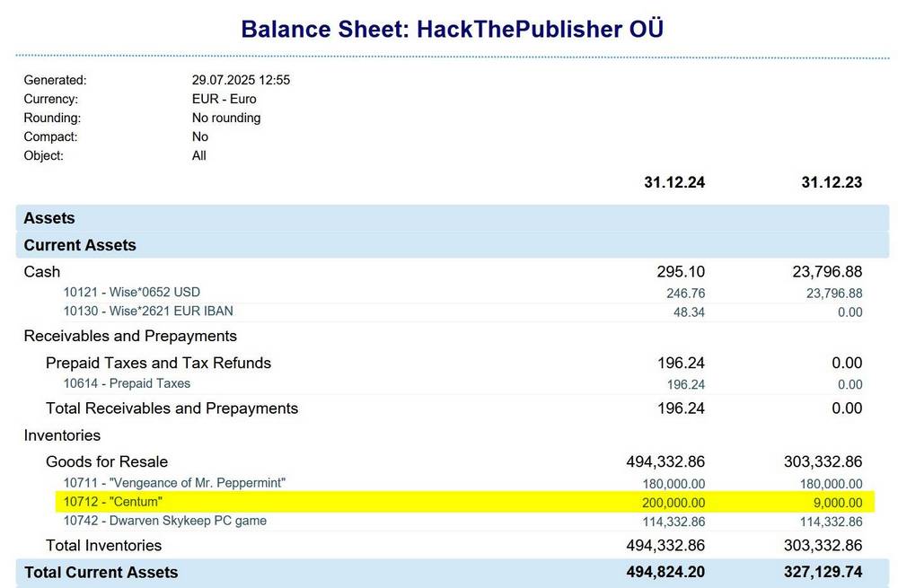Select the Assets section header

(x=49, y=218)
